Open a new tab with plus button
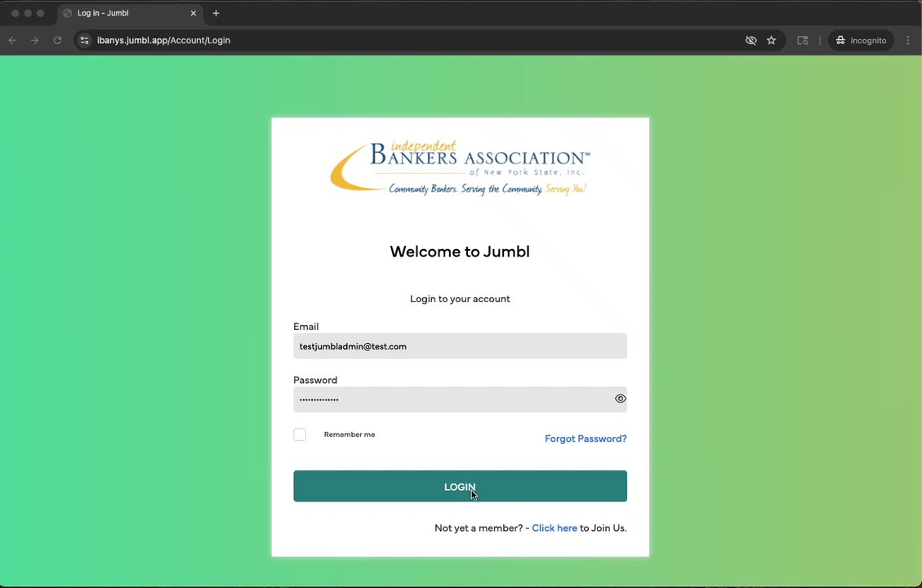Viewport: 922px width, 588px height. point(216,13)
